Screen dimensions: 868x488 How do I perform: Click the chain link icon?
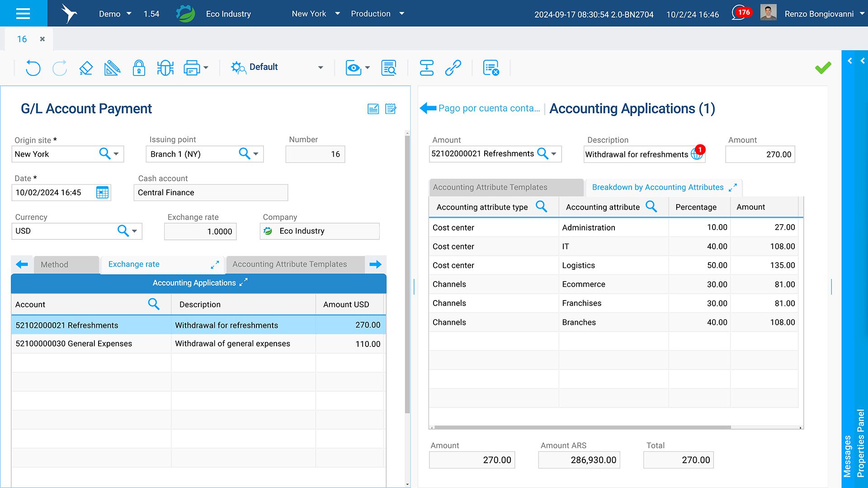[x=453, y=68]
